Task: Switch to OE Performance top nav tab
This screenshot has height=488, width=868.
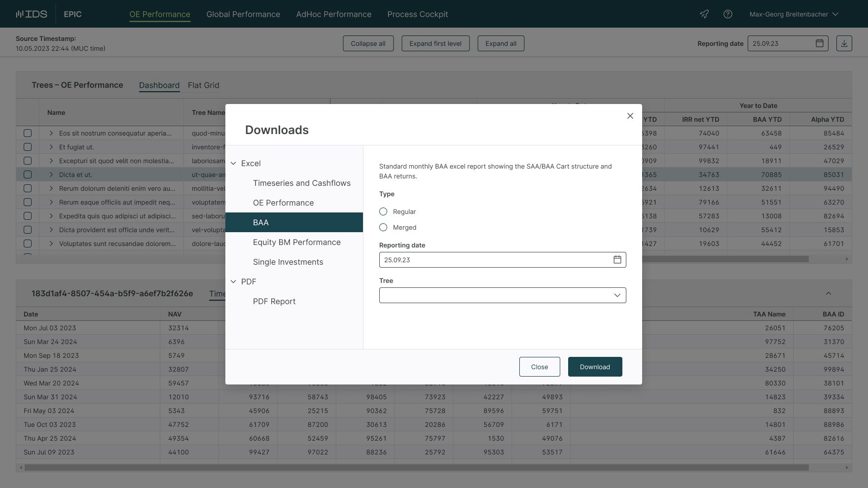Action: pyautogui.click(x=160, y=14)
